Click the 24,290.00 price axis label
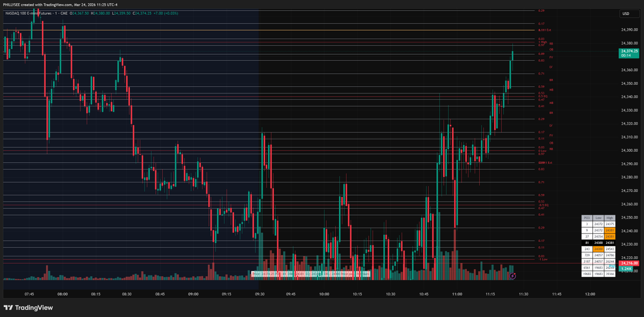 tap(628, 164)
